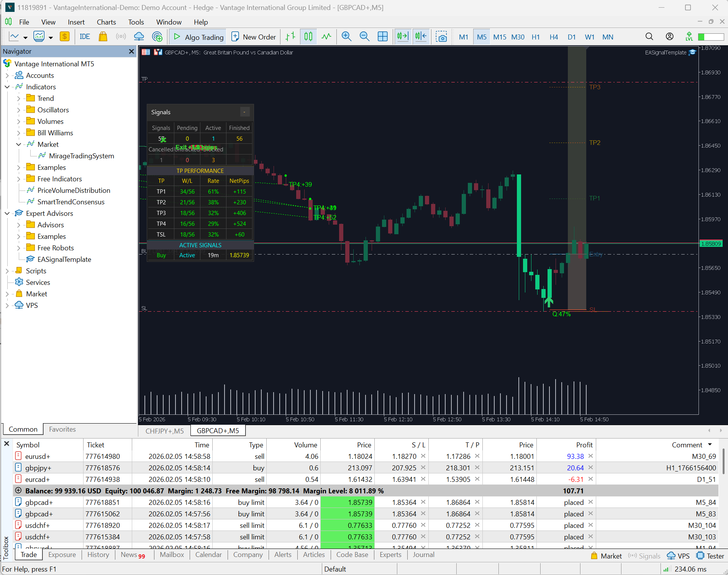This screenshot has height=575, width=728.
Task: Zoom out on the chart
Action: tap(364, 37)
